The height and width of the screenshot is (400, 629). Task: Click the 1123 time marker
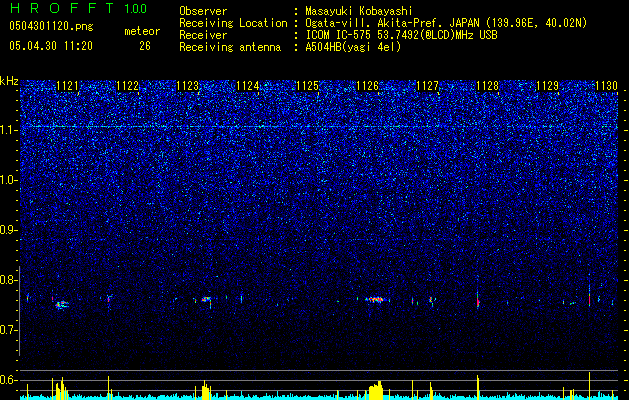[187, 86]
